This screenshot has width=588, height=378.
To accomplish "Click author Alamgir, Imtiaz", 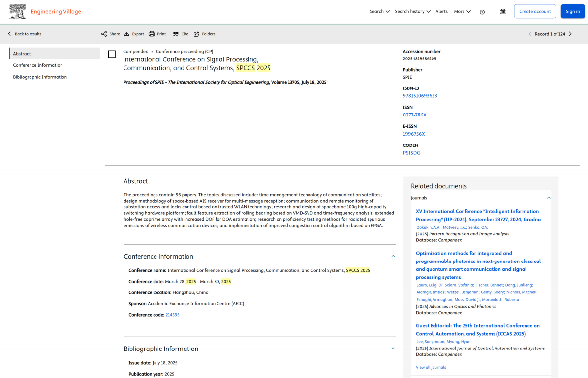I will [431, 292].
